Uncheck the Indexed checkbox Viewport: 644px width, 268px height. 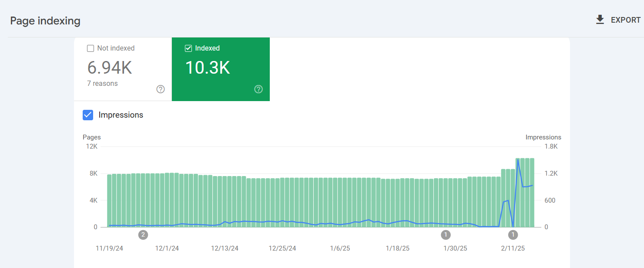(188, 48)
